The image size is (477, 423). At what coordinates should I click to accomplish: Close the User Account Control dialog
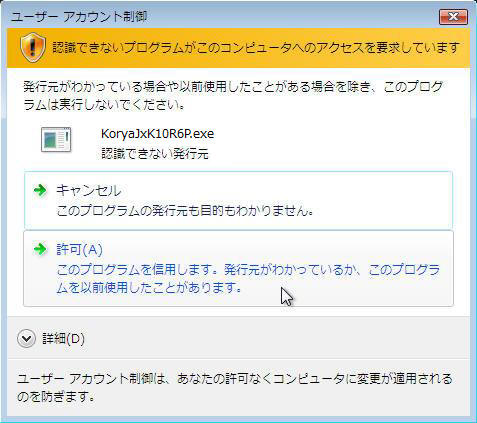[453, 17]
